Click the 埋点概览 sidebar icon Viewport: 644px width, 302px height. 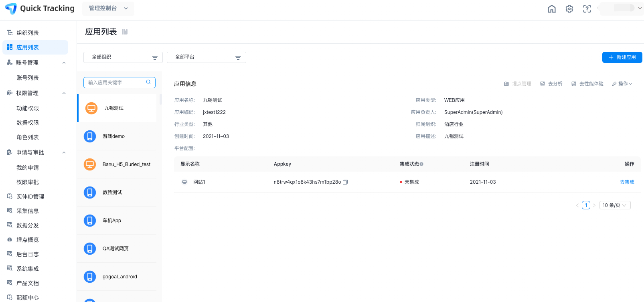[10, 239]
